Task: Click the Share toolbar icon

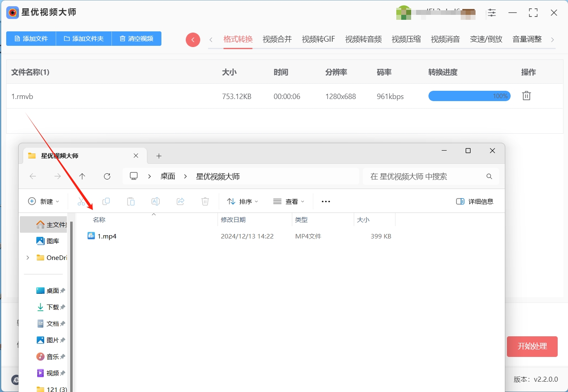Action: point(180,201)
